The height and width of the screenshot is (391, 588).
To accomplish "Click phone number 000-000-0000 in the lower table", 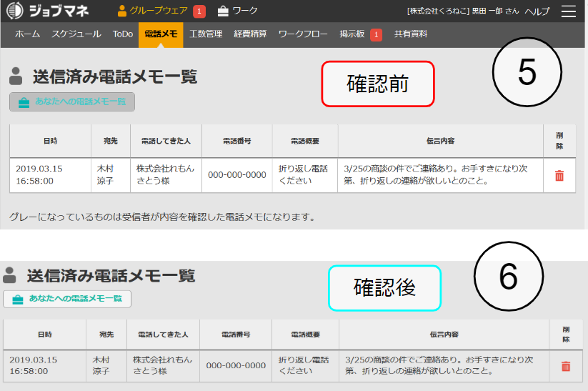I will click(236, 365).
